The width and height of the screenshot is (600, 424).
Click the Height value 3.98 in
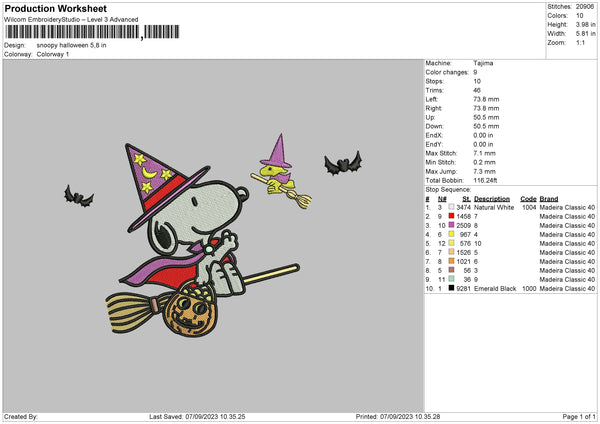click(585, 24)
